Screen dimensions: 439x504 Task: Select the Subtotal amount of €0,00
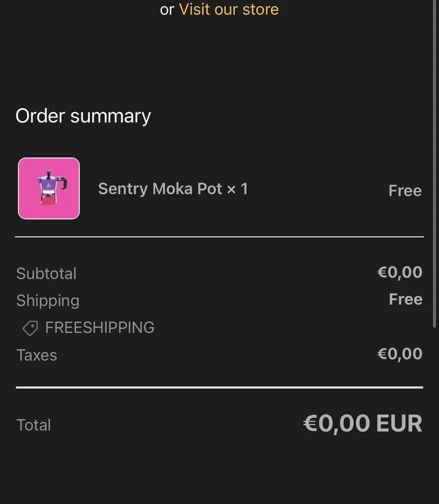point(400,272)
